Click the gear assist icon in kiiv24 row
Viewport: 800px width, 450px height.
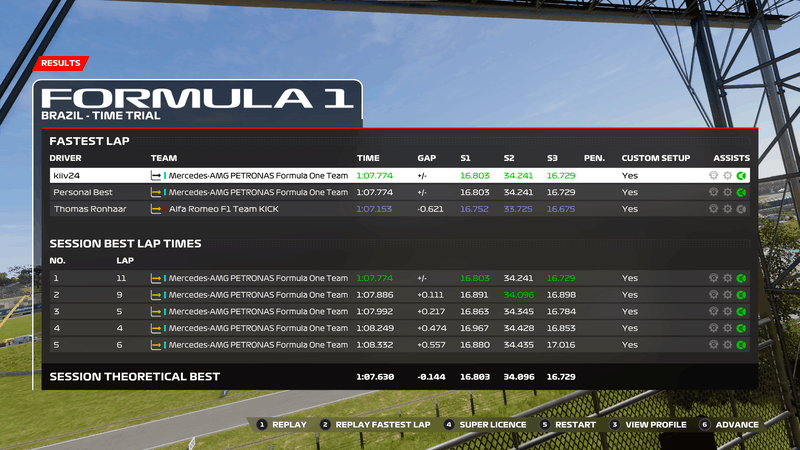pos(728,176)
